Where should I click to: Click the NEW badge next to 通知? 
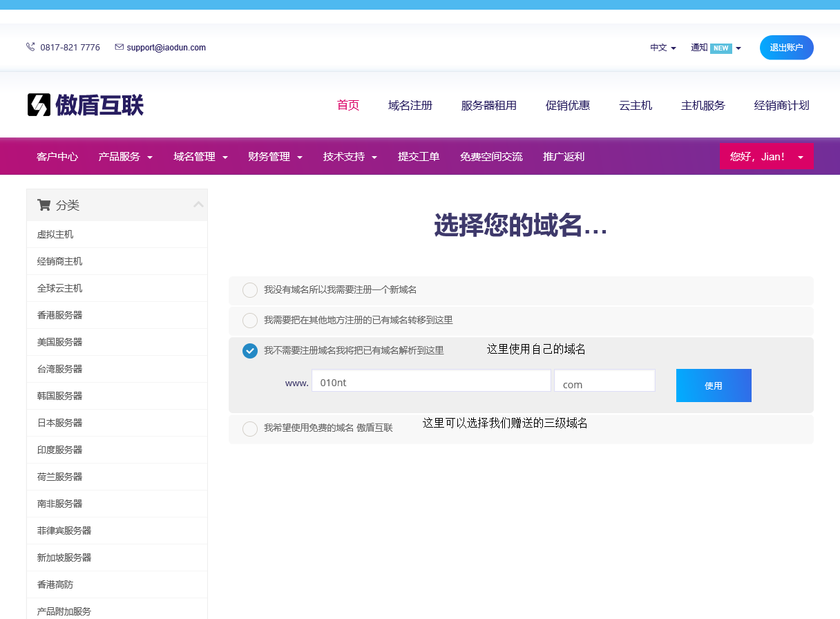[x=720, y=48]
